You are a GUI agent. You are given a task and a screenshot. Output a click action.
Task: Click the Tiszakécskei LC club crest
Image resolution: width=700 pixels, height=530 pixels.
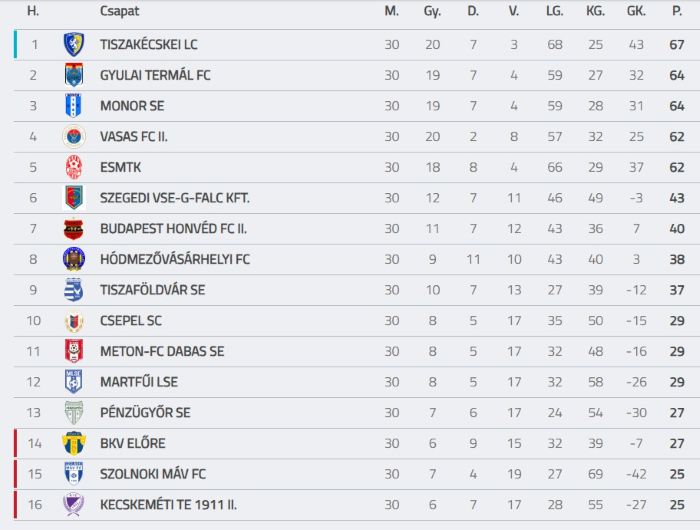[x=74, y=44]
